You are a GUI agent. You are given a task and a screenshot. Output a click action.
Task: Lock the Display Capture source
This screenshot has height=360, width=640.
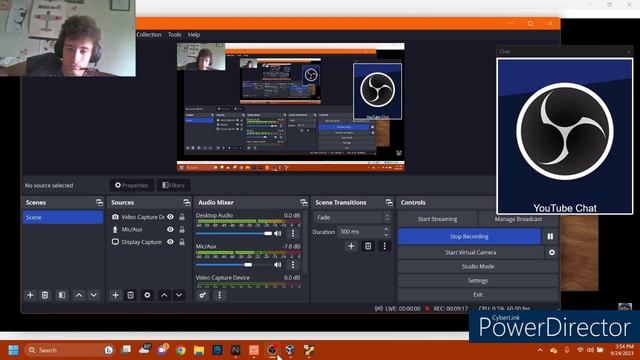coord(182,242)
